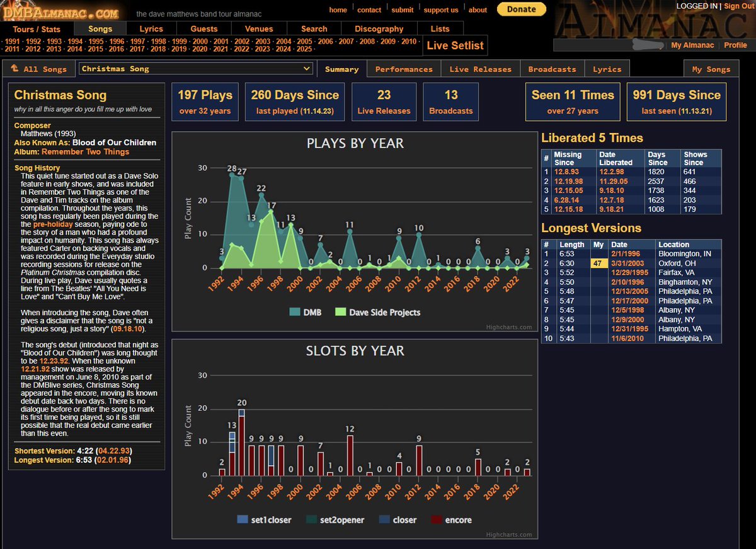Click the 197 Plays stat box

coord(205,102)
